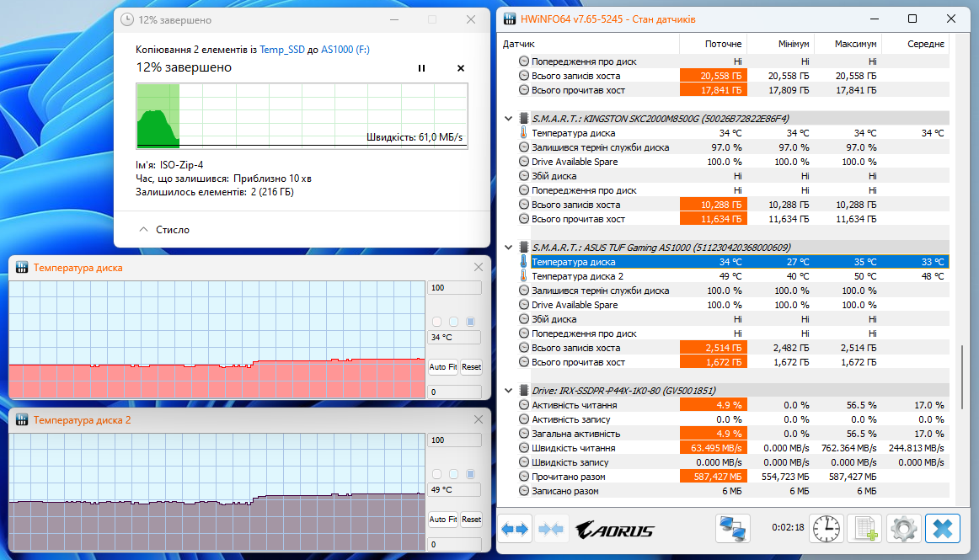This screenshot has width=979, height=560.
Task: Click circle icon of Швидкість читання row
Action: click(524, 448)
